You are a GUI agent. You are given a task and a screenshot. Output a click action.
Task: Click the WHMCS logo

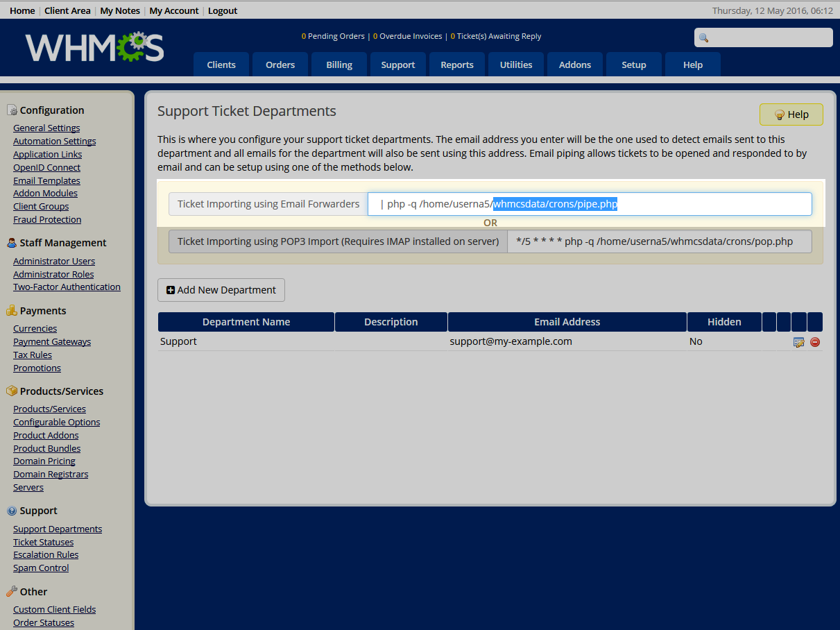pos(95,47)
